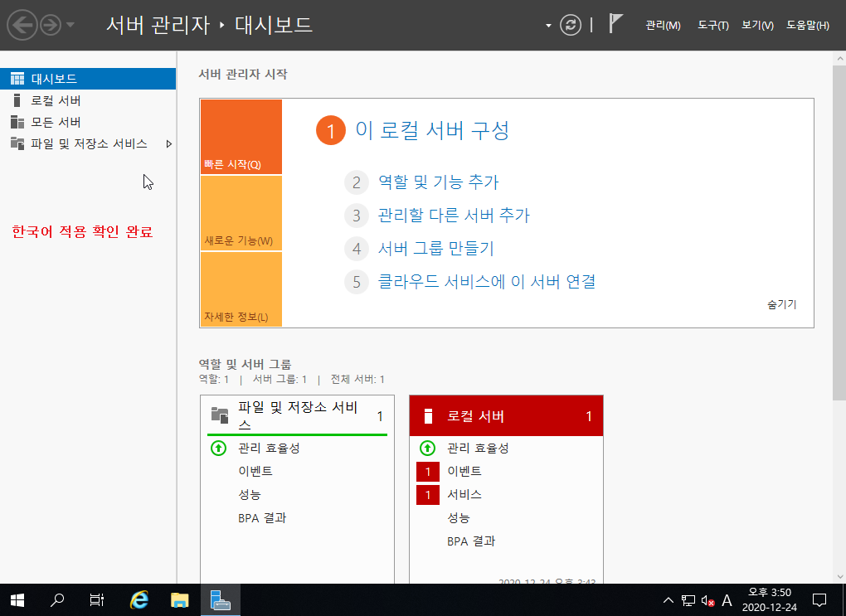Open BPA 결과 in 파일 및 저장소 서비스 tile

[x=262, y=518]
